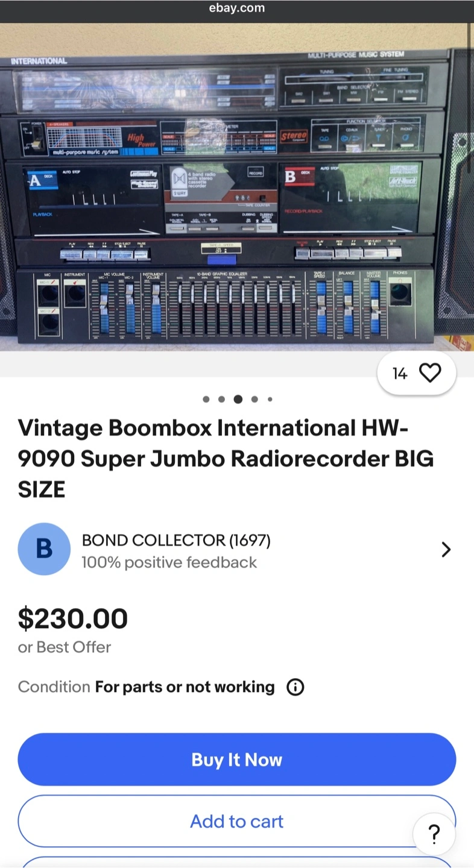
Task: Tap the 14 watchers count
Action: pyautogui.click(x=400, y=374)
